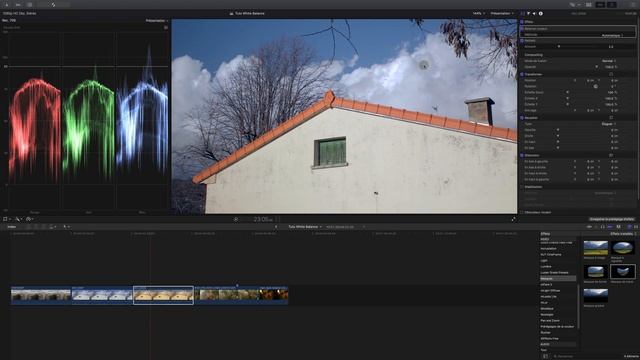Select the Masque de forme effect thumbnail
This screenshot has width=640, height=360.
[596, 271]
